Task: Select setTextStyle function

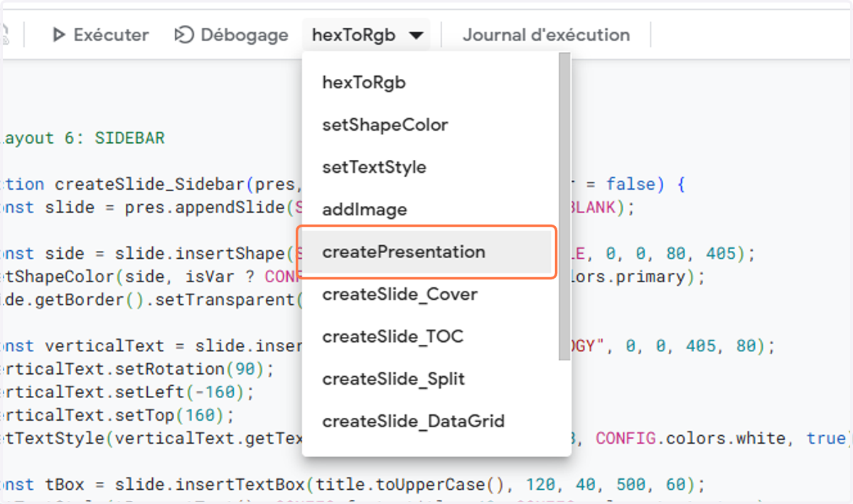Action: click(x=431, y=167)
